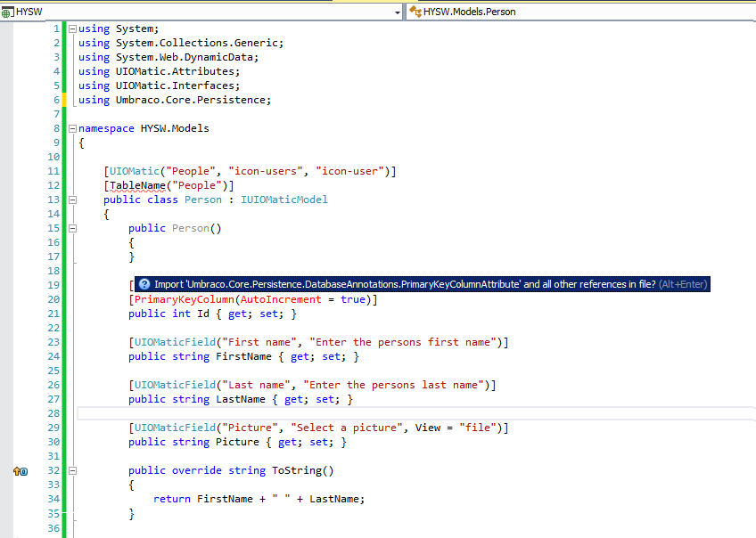756x538 pixels.
Task: Click the HYSW project icon in navigation bar
Action: pyautogui.click(x=8, y=12)
